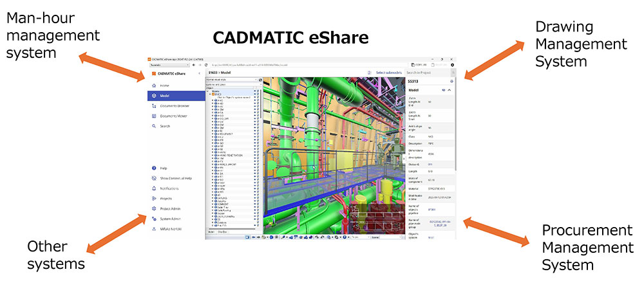Collapse the Model properties section chevron
This screenshot has height=292, width=644.
point(450,90)
